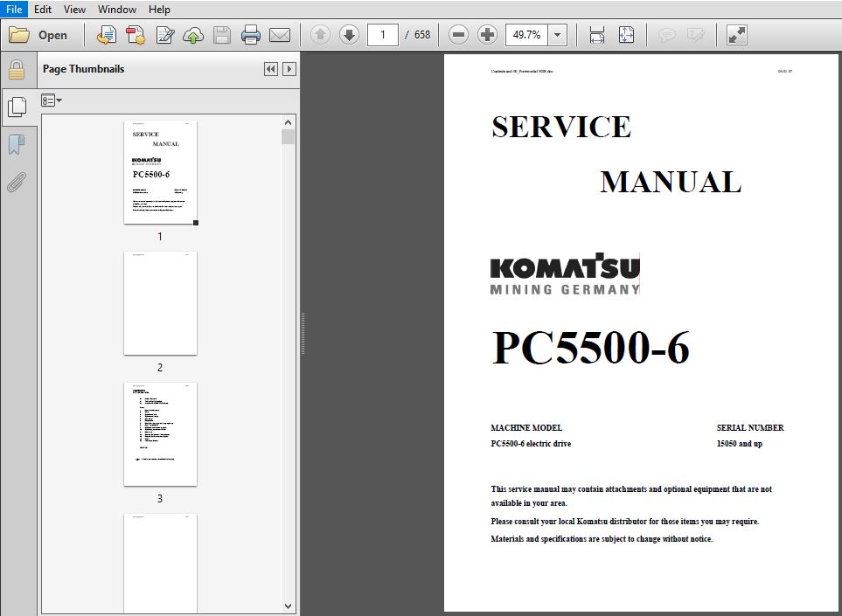The image size is (842, 616).
Task: Click the fit one full page icon
Action: pos(626,35)
